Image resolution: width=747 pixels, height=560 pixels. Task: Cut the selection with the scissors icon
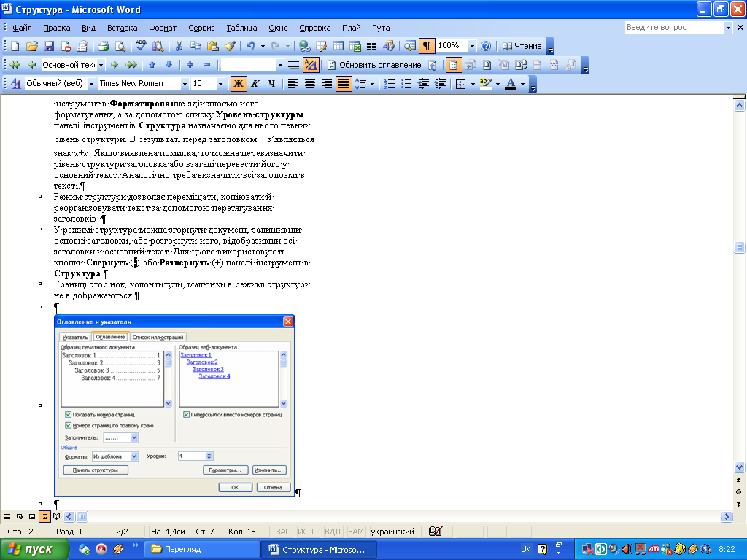pos(179,46)
